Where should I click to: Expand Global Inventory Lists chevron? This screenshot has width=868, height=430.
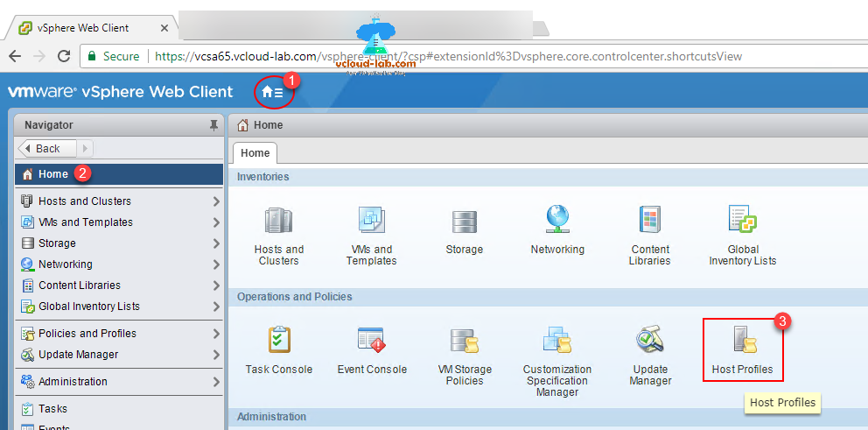coord(216,307)
